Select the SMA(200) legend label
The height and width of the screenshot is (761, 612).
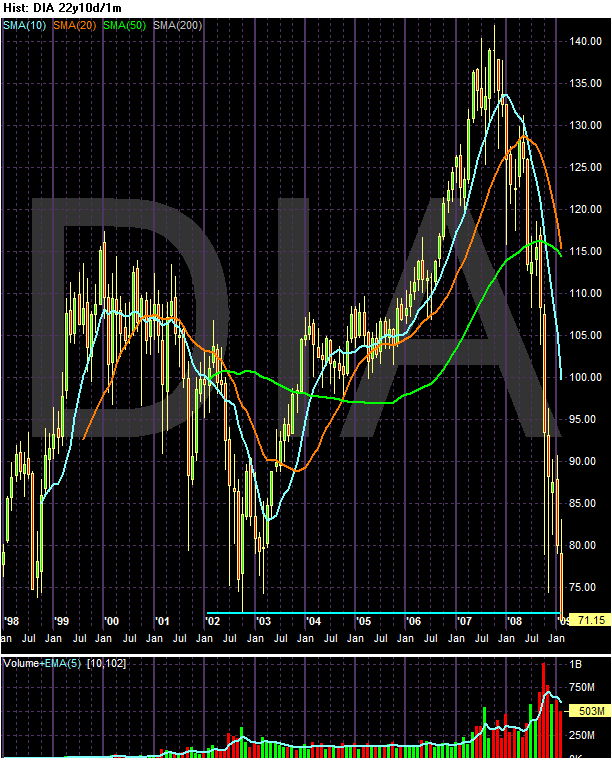click(178, 25)
